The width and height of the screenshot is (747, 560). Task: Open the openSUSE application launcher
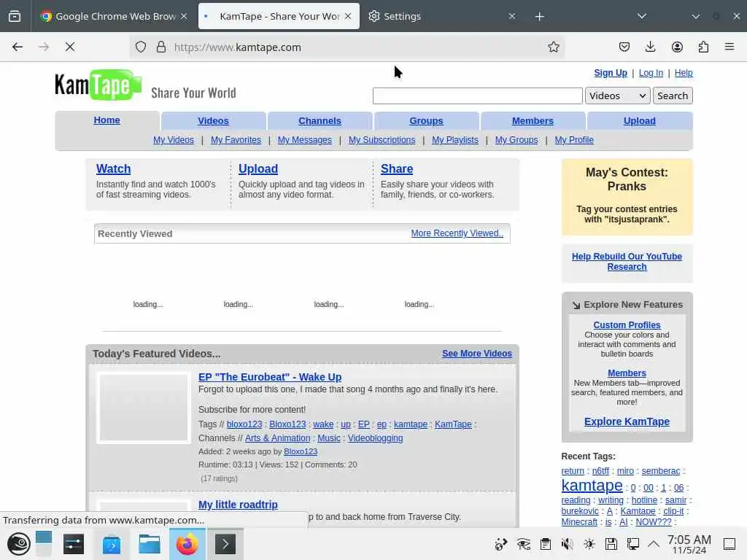coord(18,544)
